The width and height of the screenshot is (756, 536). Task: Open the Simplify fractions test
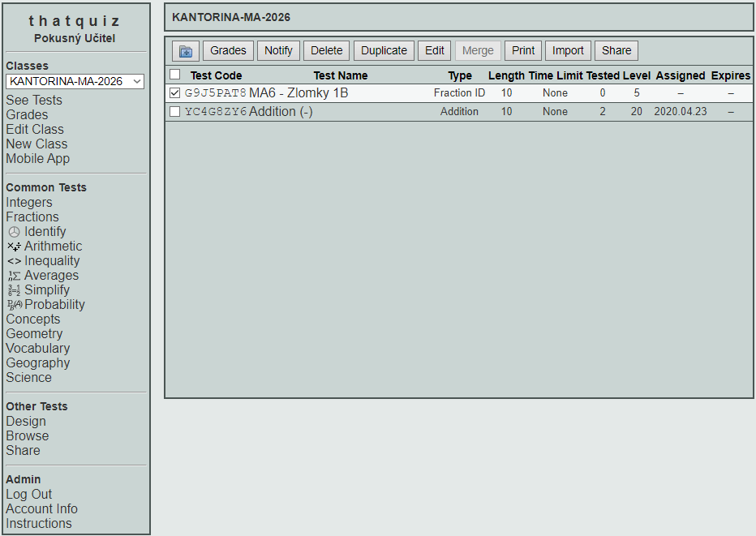[46, 290]
